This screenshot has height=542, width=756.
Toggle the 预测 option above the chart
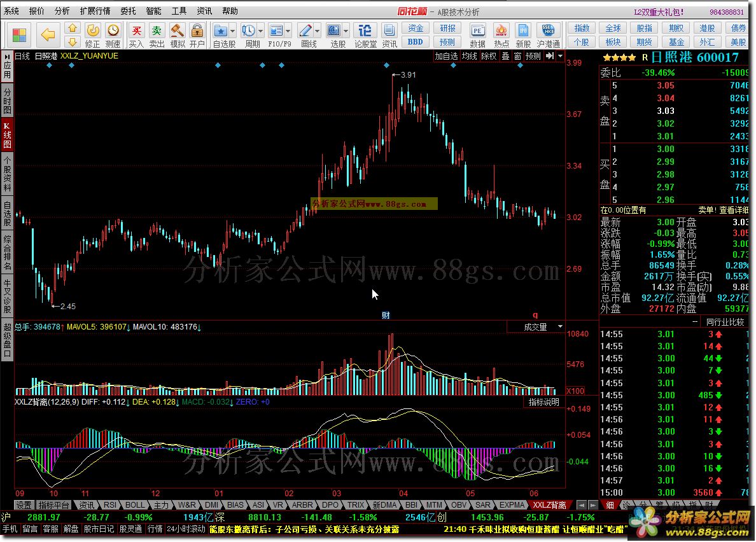click(x=533, y=57)
